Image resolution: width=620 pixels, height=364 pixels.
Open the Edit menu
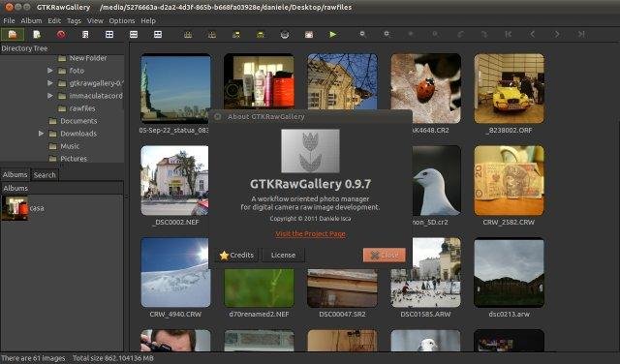click(x=54, y=20)
